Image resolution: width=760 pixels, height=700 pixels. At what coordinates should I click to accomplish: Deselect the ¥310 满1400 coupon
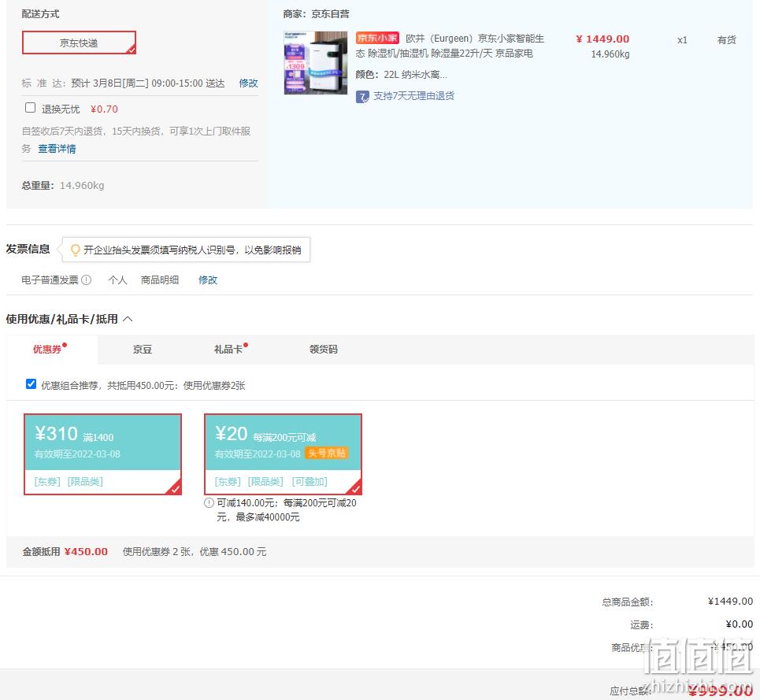click(x=102, y=454)
